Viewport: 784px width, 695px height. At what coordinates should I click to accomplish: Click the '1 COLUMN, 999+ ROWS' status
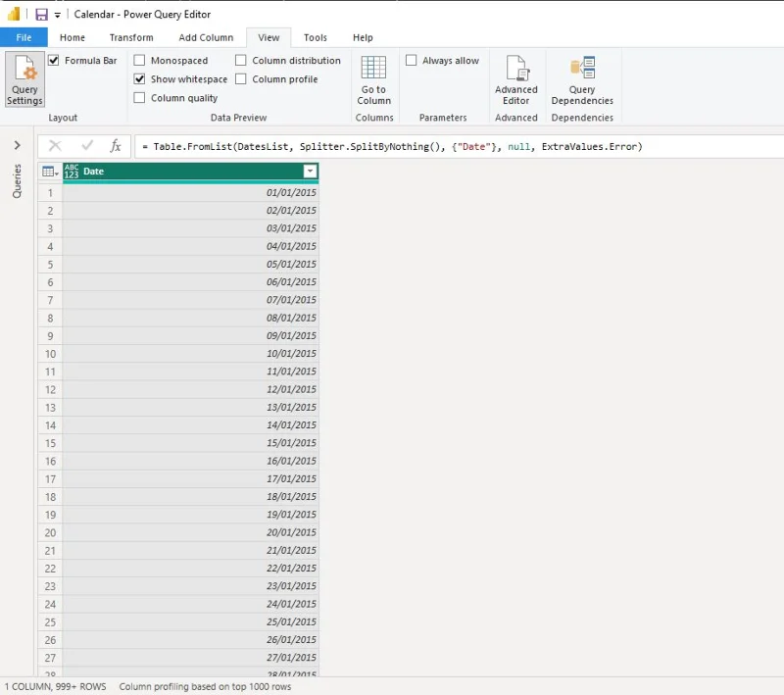(56, 687)
